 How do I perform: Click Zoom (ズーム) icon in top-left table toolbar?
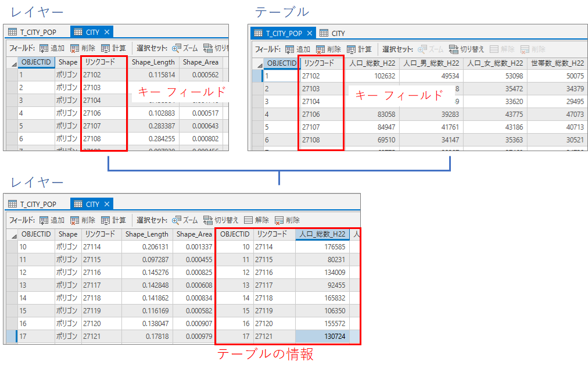pyautogui.click(x=177, y=48)
